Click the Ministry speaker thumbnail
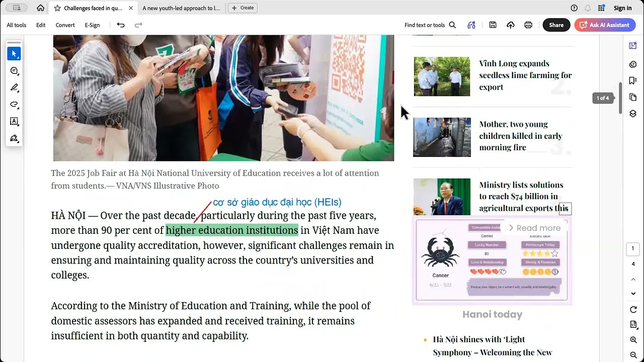Viewport: 644px width, 362px height. [x=442, y=197]
